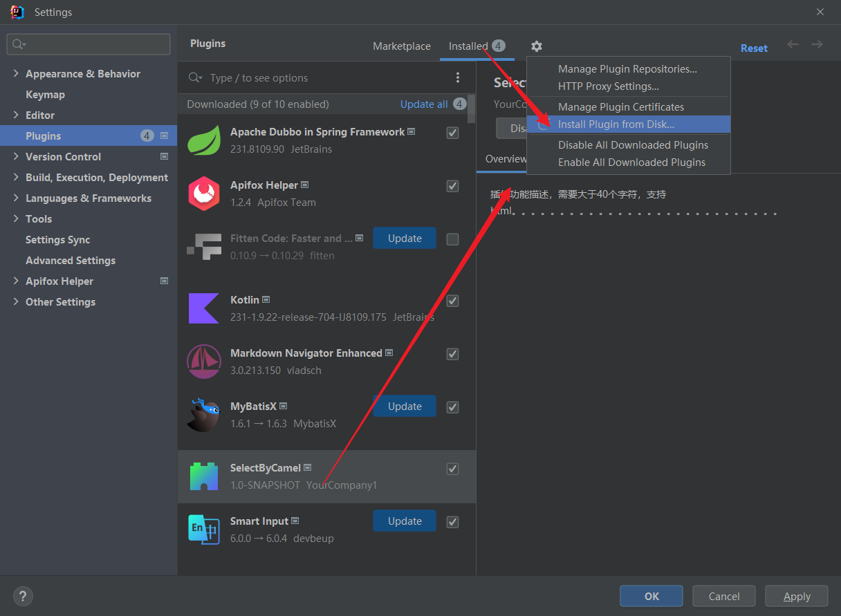
Task: Navigate back with the left arrow
Action: [x=793, y=45]
